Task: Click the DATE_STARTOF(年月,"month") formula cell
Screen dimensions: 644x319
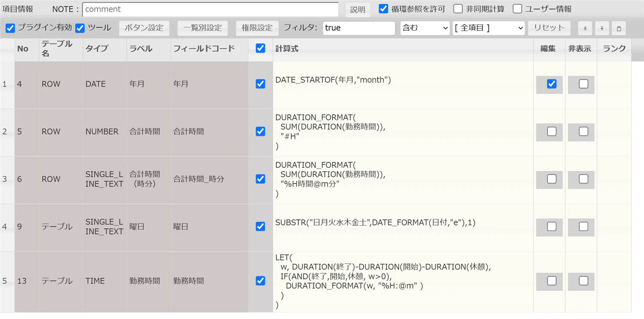Action: (403, 85)
